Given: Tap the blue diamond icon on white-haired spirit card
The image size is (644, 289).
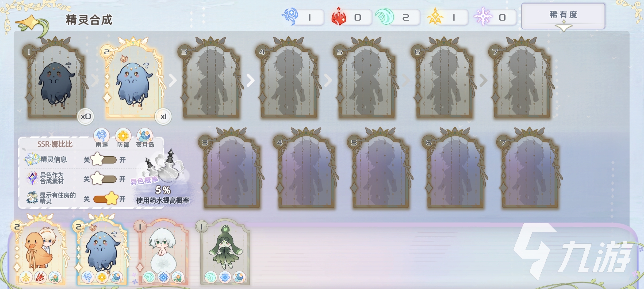Looking at the screenshot, I should point(163,277).
